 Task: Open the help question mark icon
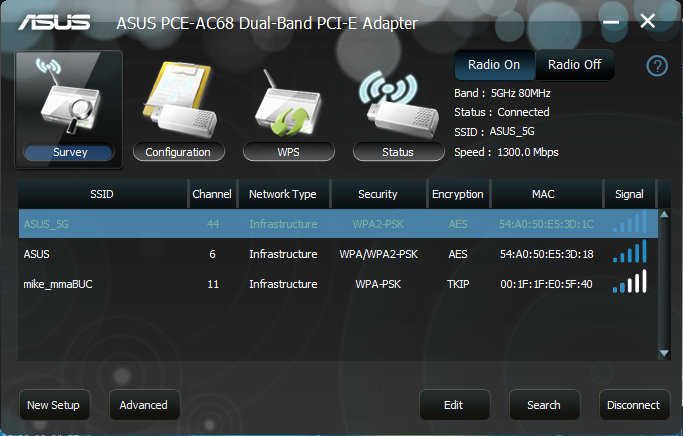tap(657, 66)
